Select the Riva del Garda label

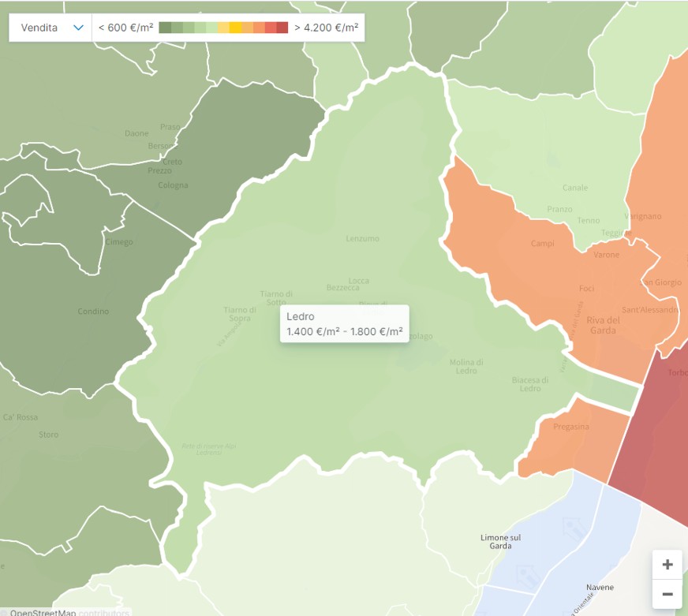click(603, 325)
